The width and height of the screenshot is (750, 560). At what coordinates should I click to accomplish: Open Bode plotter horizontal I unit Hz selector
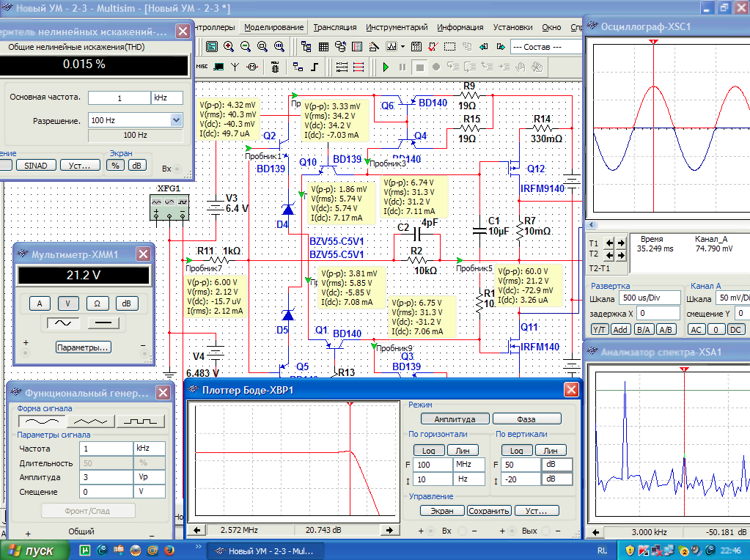[x=468, y=479]
